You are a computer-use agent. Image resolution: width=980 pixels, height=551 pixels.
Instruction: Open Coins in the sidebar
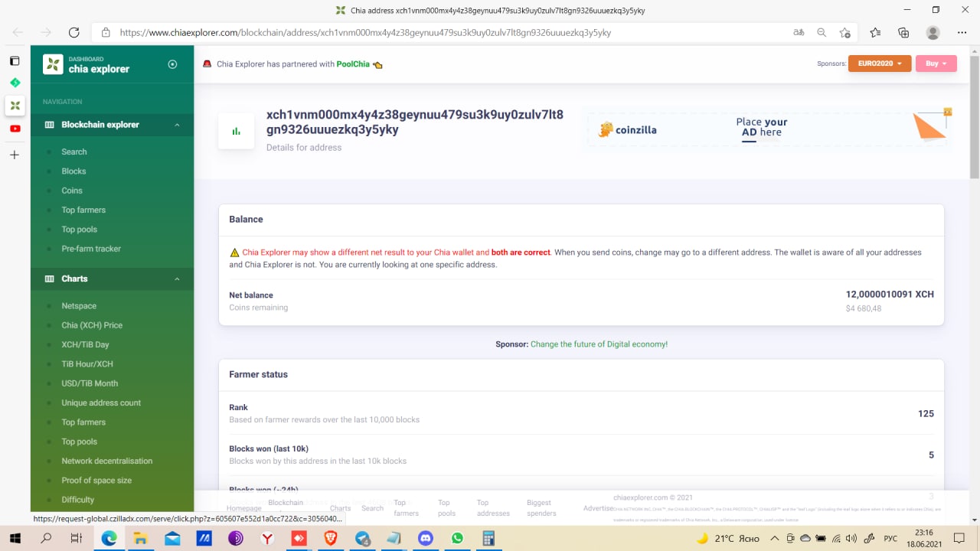click(x=72, y=191)
